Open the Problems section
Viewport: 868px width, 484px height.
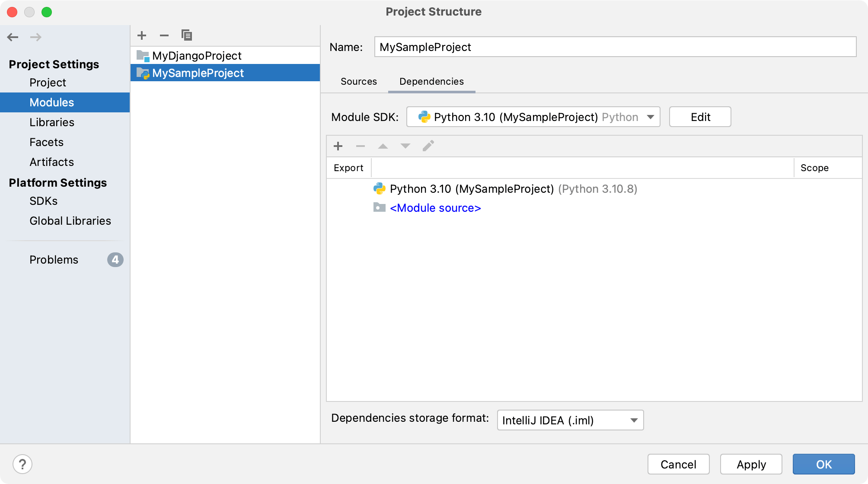point(53,260)
